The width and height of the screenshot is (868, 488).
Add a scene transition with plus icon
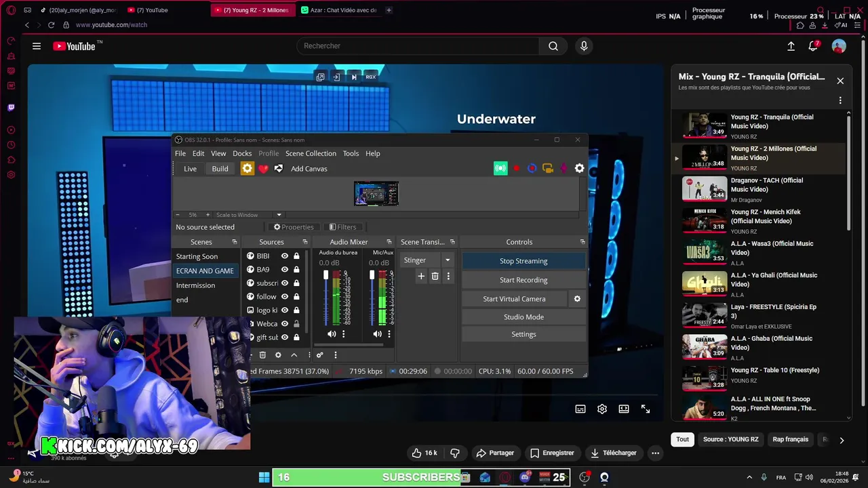click(421, 276)
